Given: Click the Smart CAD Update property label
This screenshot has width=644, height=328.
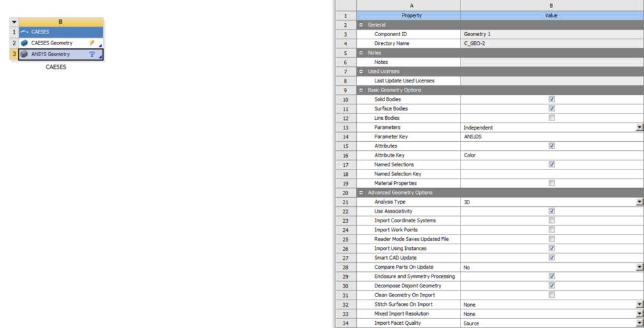Looking at the screenshot, I should click(x=395, y=258).
